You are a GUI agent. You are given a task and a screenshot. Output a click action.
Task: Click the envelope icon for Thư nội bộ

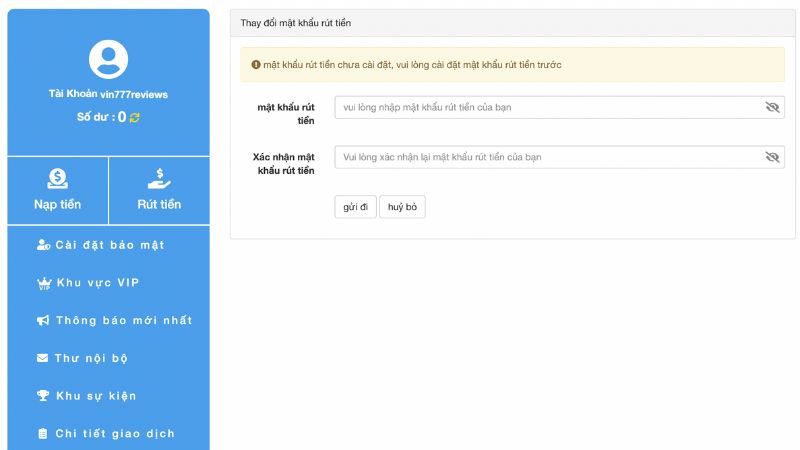tap(43, 358)
